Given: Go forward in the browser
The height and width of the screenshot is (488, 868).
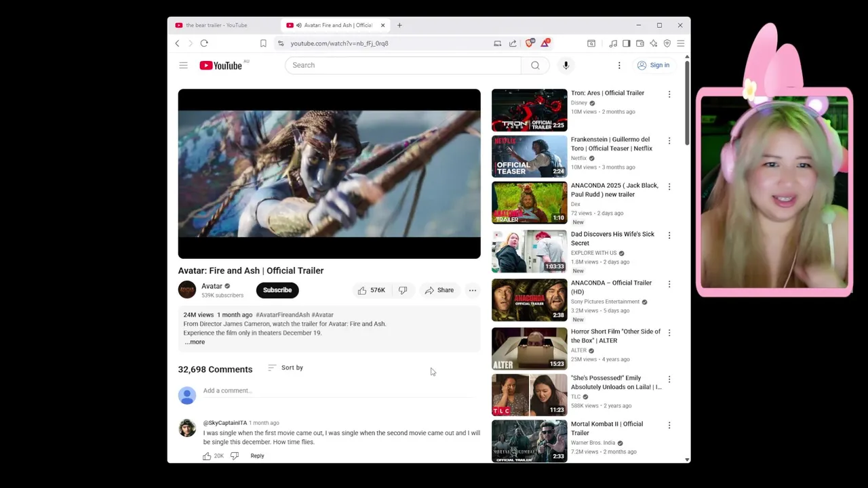Looking at the screenshot, I should point(191,43).
